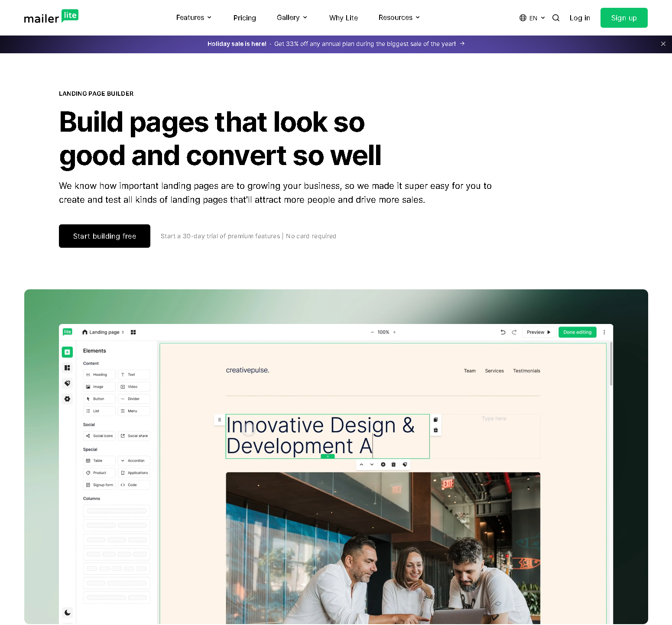672x625 pixels.
Task: Open the Why Lite page
Action: [343, 18]
